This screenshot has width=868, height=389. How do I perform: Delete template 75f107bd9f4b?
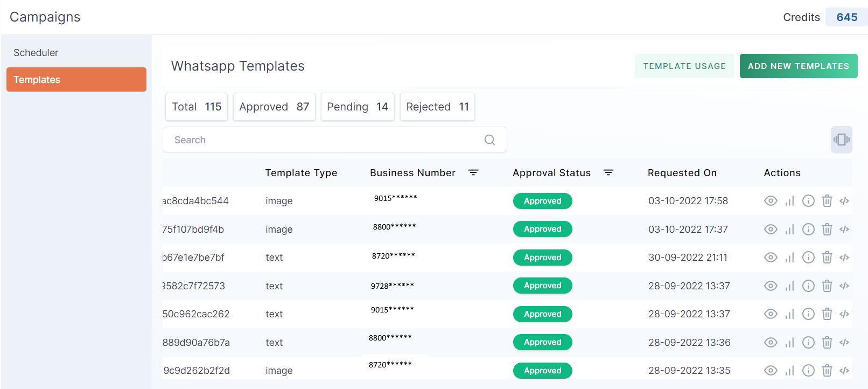coord(827,229)
